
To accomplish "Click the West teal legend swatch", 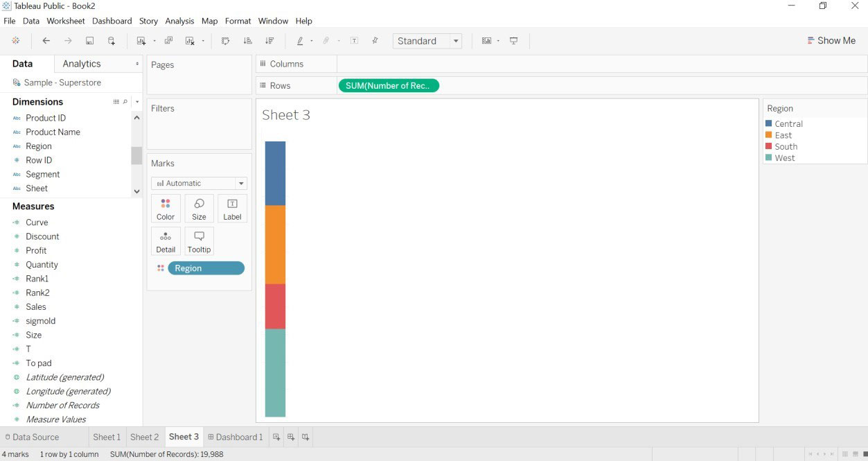I will 768,157.
